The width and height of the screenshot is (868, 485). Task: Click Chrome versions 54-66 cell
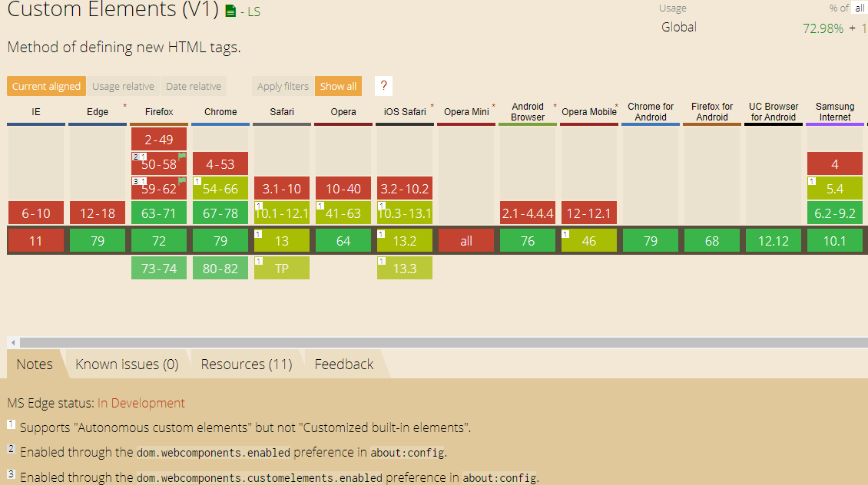220,188
